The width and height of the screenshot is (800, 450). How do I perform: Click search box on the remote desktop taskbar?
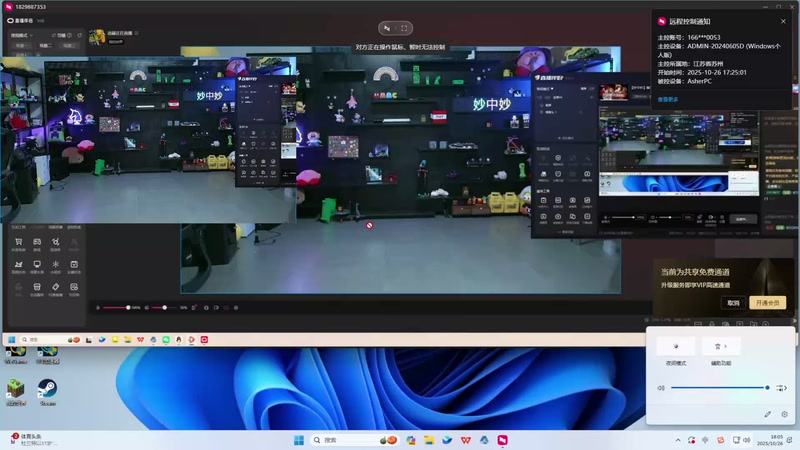point(49,339)
